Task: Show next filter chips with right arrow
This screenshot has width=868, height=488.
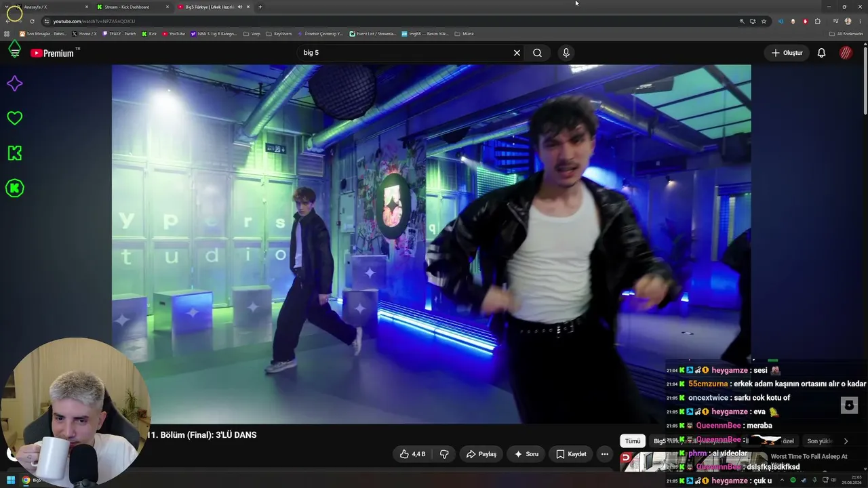Action: (846, 441)
